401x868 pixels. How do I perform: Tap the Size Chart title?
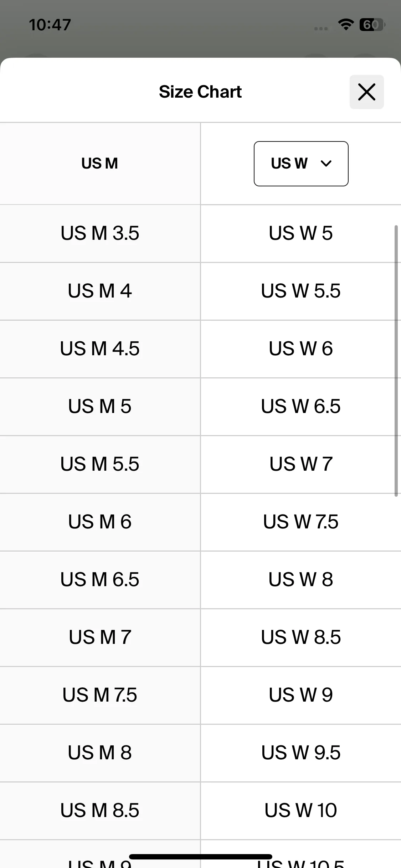tap(200, 92)
